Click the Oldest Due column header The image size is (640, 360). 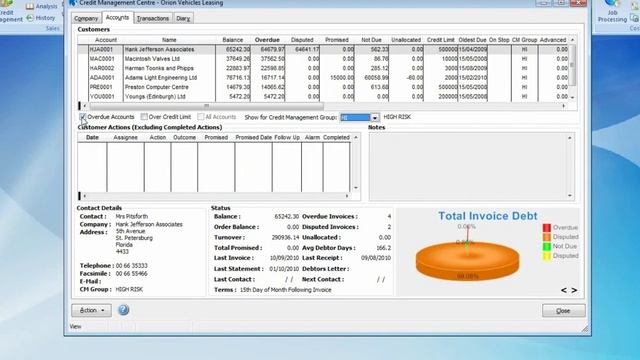(x=472, y=40)
